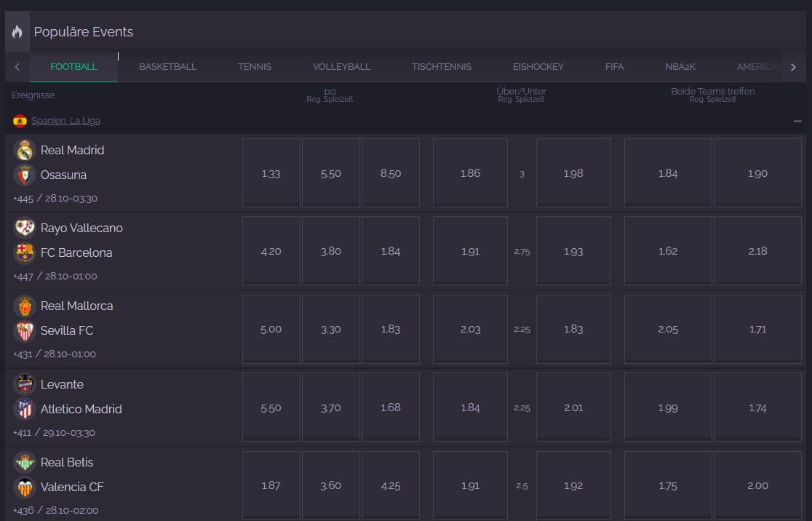This screenshot has height=521, width=812.
Task: Select odds 2.00 in Real Betis row
Action: pos(757,485)
